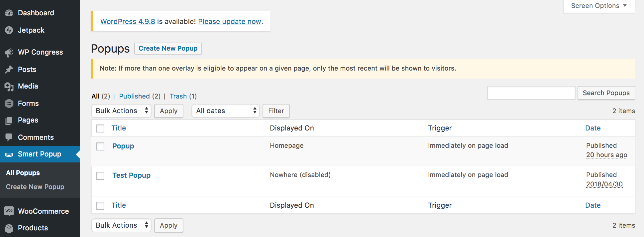The image size is (644, 237).
Task: Open the Forms menu
Action: tap(28, 104)
